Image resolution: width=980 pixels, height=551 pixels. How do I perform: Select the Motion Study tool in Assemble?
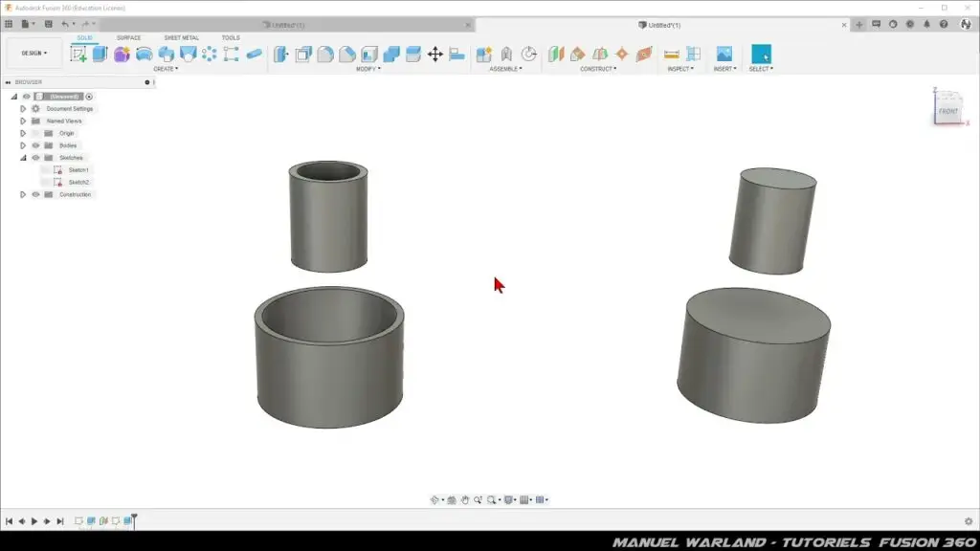pyautogui.click(x=528, y=54)
